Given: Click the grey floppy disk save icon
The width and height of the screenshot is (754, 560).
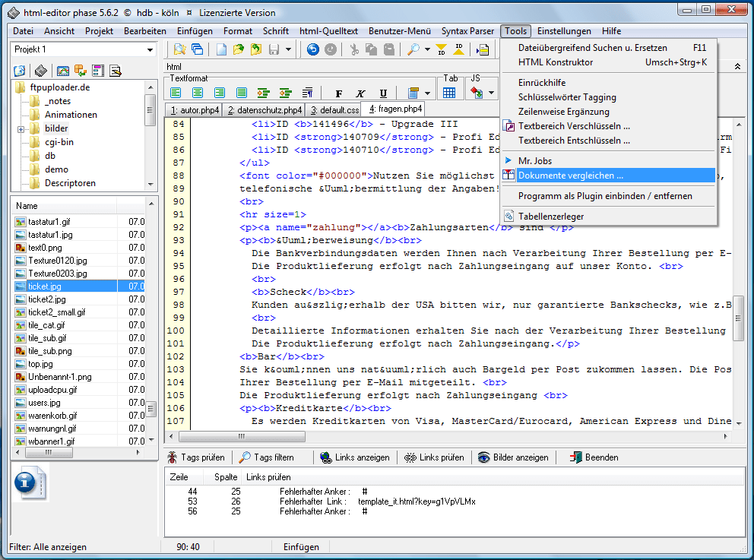Looking at the screenshot, I should (274, 49).
